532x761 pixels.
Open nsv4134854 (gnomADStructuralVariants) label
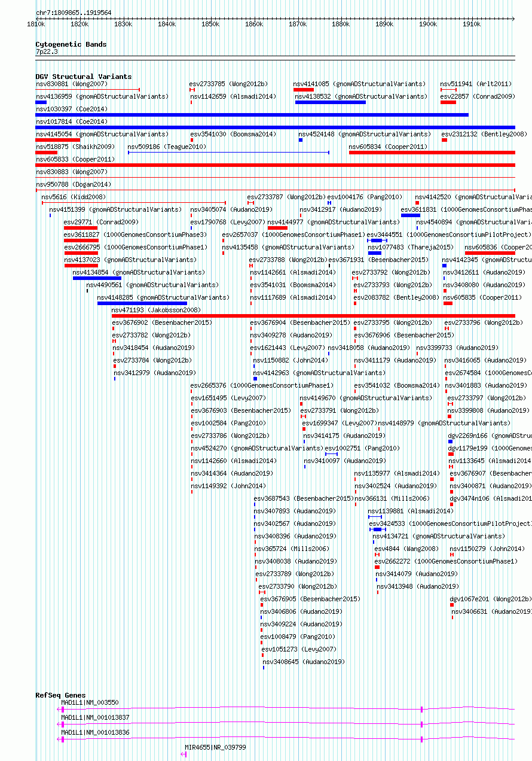[139, 272]
